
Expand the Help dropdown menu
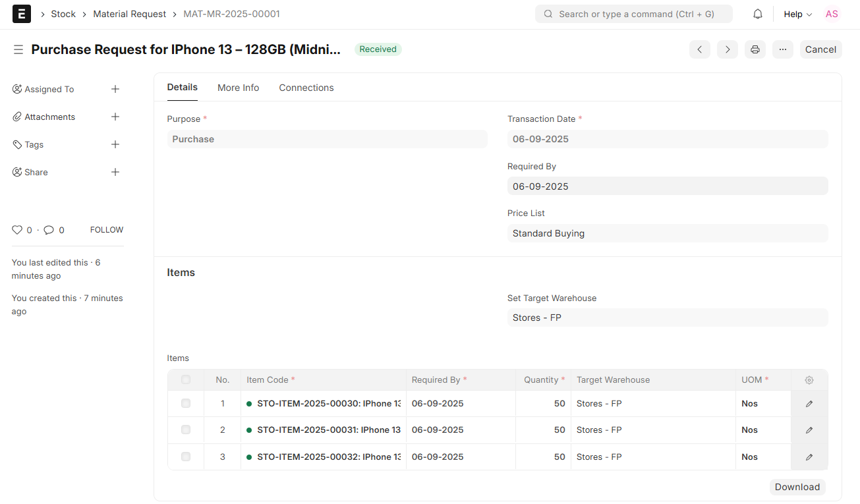797,14
